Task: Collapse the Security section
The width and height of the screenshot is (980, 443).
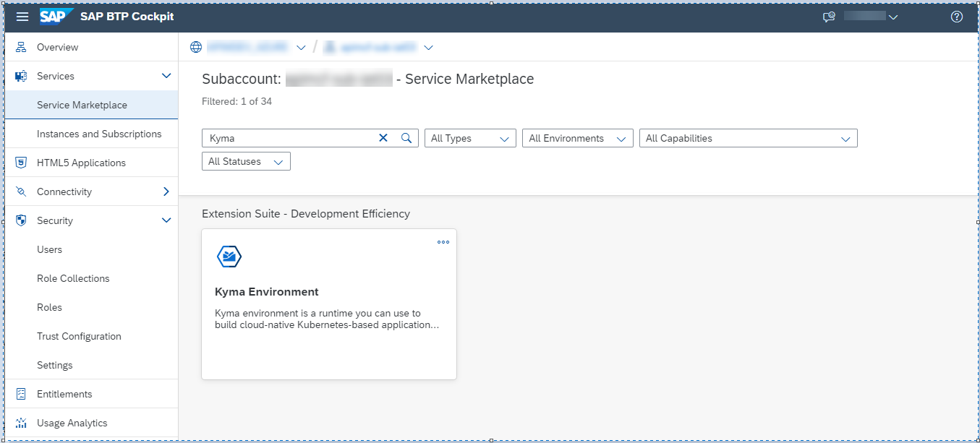Action: [166, 220]
